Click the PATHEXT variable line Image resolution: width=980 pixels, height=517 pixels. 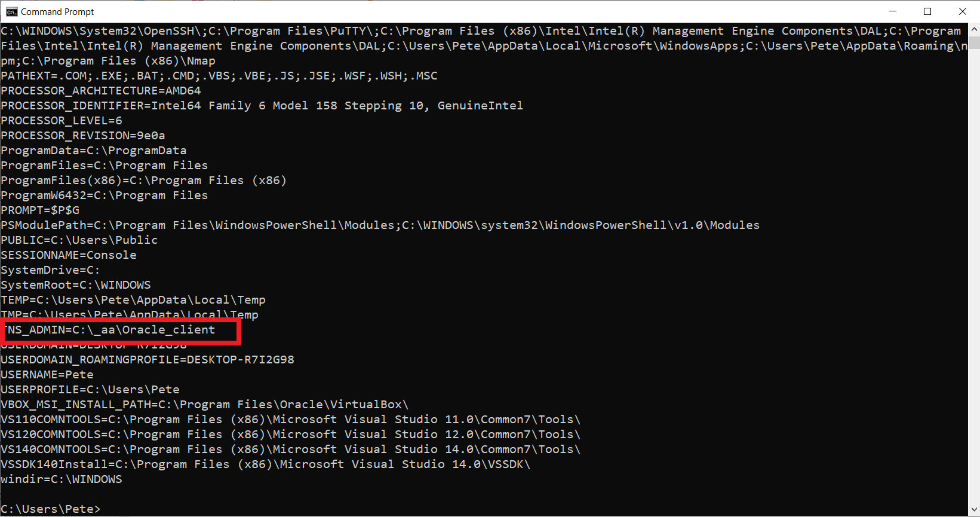click(219, 76)
